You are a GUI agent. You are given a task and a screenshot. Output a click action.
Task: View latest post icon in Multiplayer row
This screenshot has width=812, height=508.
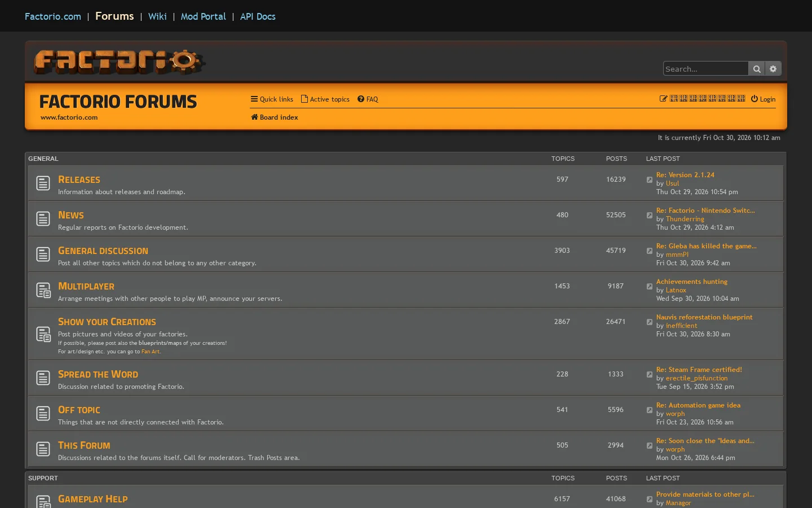point(650,287)
